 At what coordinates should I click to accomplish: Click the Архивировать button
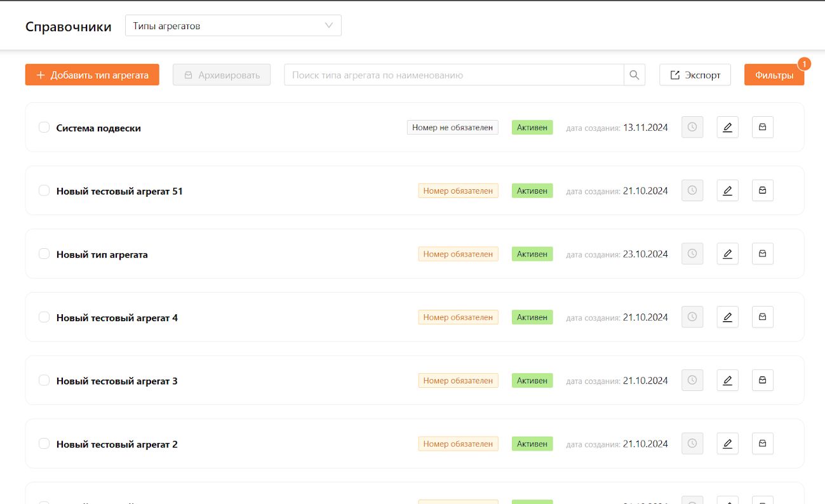point(222,75)
